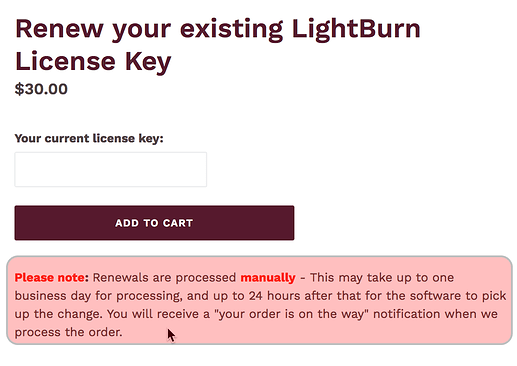Click the $30.00 price text
Viewport: 517px width, 366px height.
pyautogui.click(x=41, y=89)
